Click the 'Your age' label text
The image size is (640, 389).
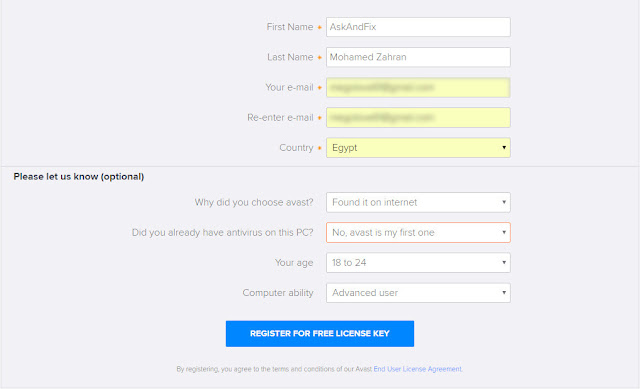coord(294,263)
